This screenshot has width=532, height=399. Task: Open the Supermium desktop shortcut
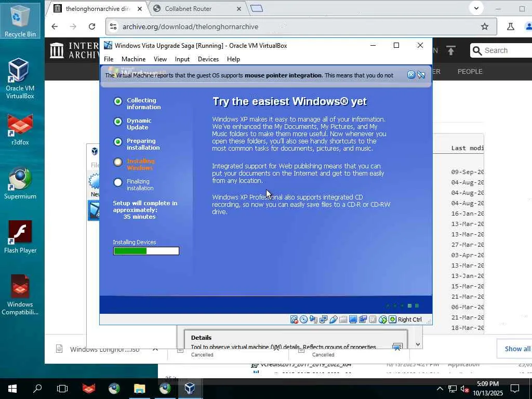tap(20, 183)
